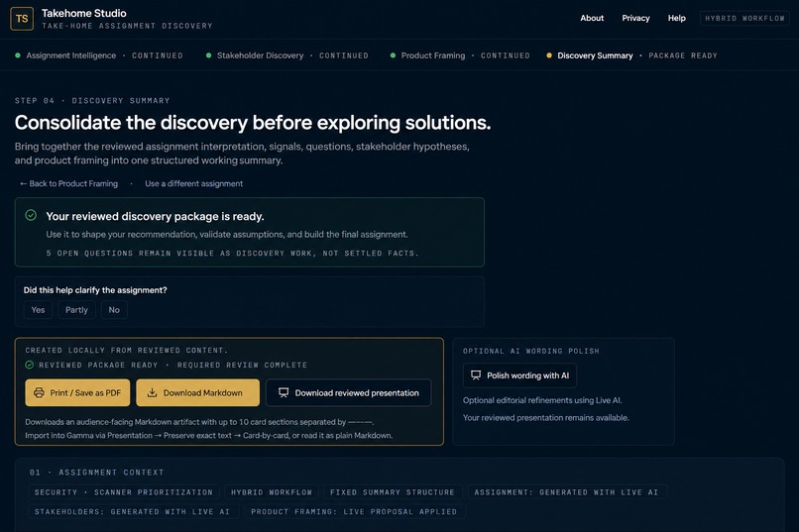The width and height of the screenshot is (799, 532).
Task: Click the presentation icon on Download reviewed presentation
Action: click(x=284, y=392)
